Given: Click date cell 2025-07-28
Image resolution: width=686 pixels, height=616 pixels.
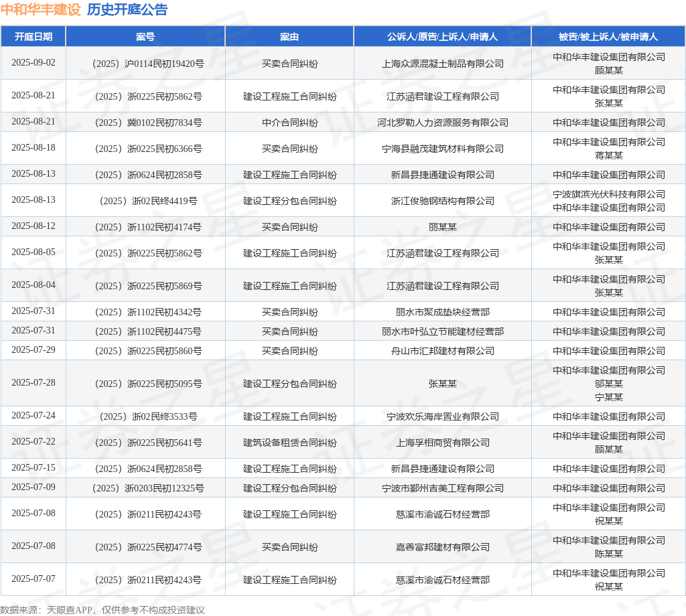Looking at the screenshot, I should [x=33, y=382].
